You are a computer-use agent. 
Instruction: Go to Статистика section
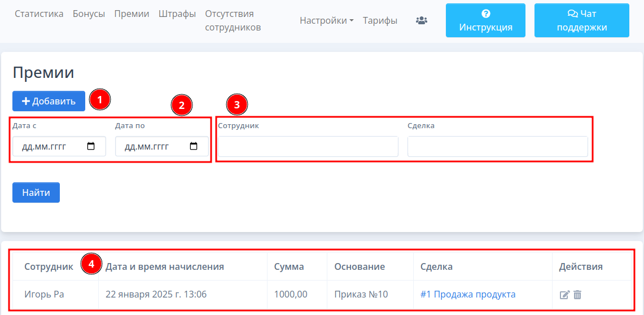39,14
